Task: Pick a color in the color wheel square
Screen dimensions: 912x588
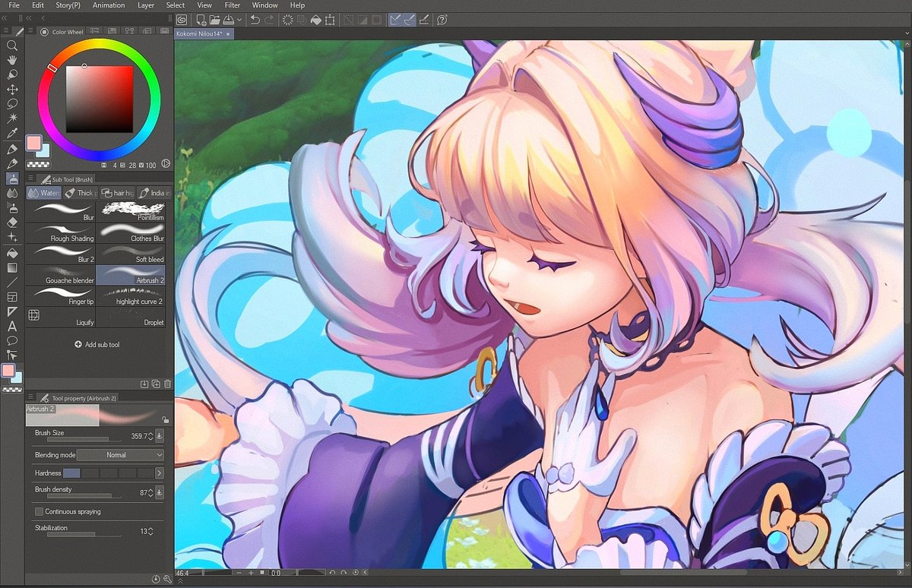Action: (100, 100)
